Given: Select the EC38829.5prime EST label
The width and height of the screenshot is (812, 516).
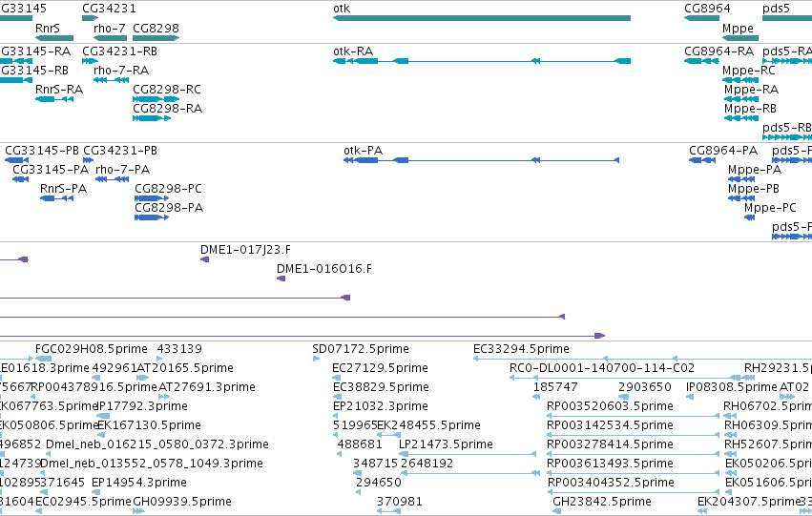Looking at the screenshot, I should (381, 387).
